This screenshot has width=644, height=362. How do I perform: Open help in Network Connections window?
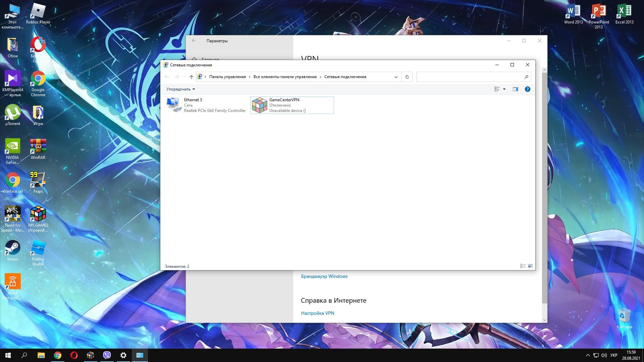(x=527, y=89)
